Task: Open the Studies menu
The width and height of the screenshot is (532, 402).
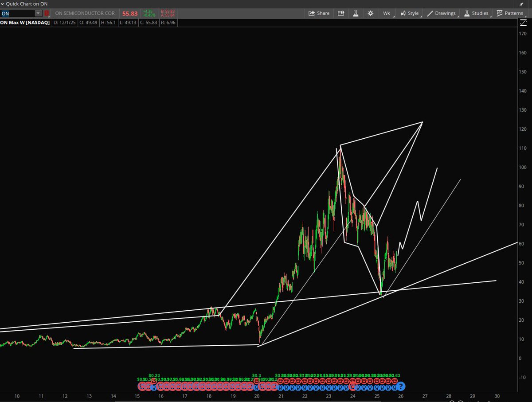Action: [479, 13]
